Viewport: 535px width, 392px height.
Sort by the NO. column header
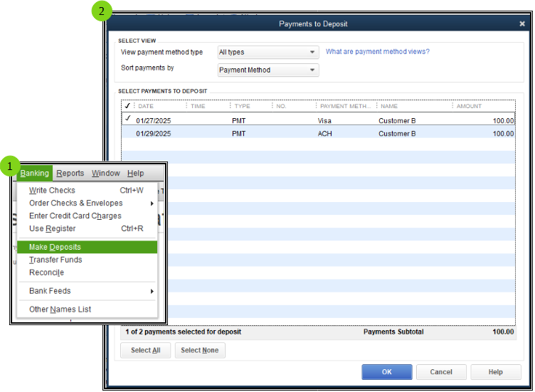tap(281, 106)
